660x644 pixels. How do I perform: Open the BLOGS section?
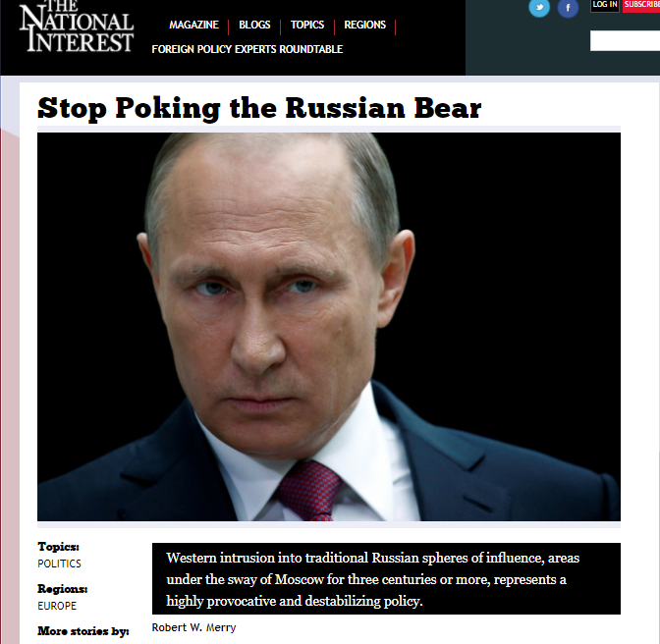tap(254, 25)
